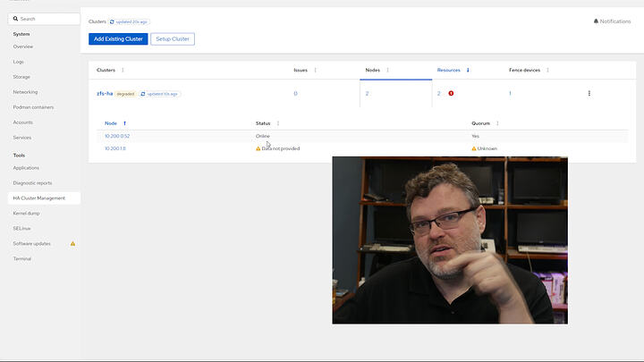Click warning icon beside Unknown quorum
Image resolution: width=644 pixels, height=362 pixels.
(x=473, y=148)
